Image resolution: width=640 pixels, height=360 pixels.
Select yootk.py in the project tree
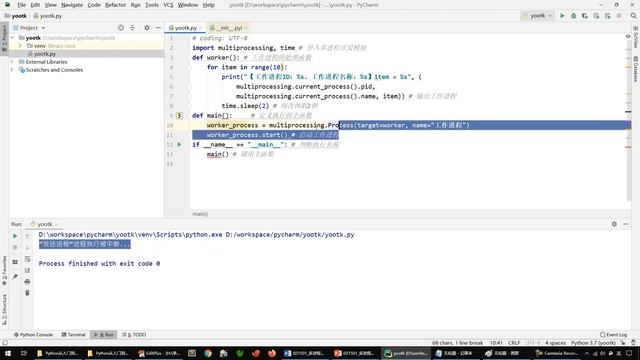tap(44, 54)
